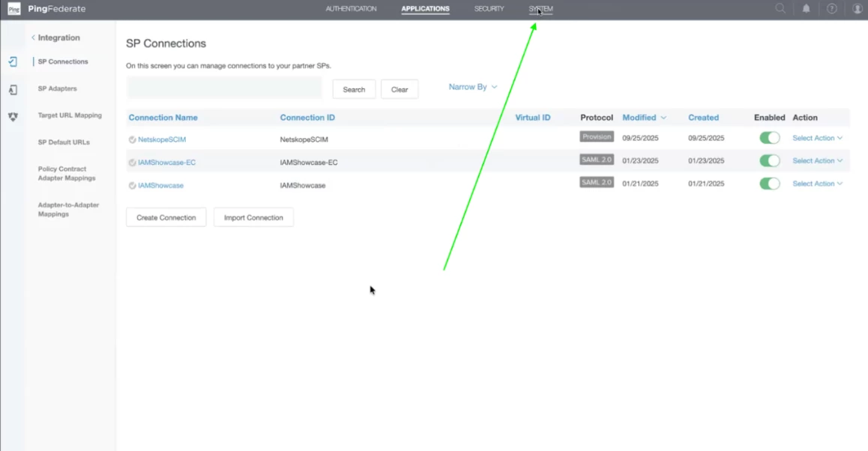Click the Provision protocol badge
Screen dimensions: 868x451
[x=597, y=136]
